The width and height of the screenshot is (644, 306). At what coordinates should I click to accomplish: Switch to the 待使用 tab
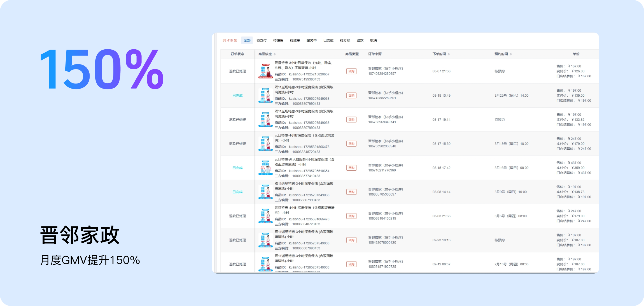[278, 40]
